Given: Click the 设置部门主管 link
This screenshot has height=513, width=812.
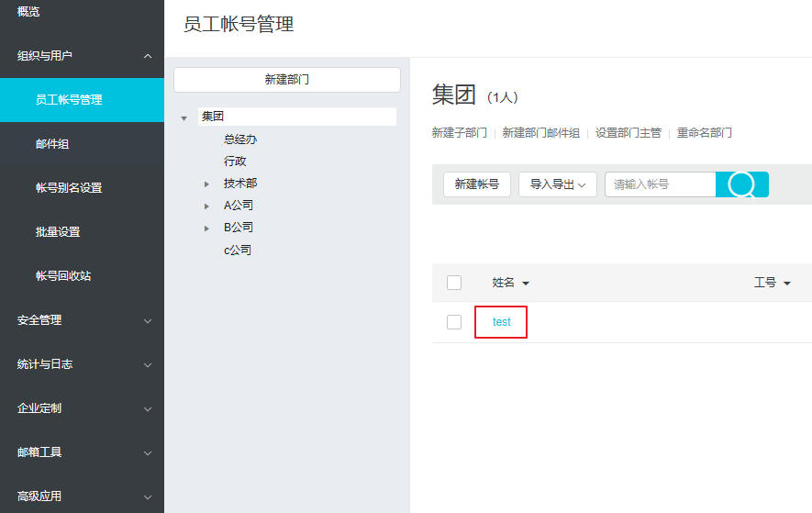Looking at the screenshot, I should point(628,133).
